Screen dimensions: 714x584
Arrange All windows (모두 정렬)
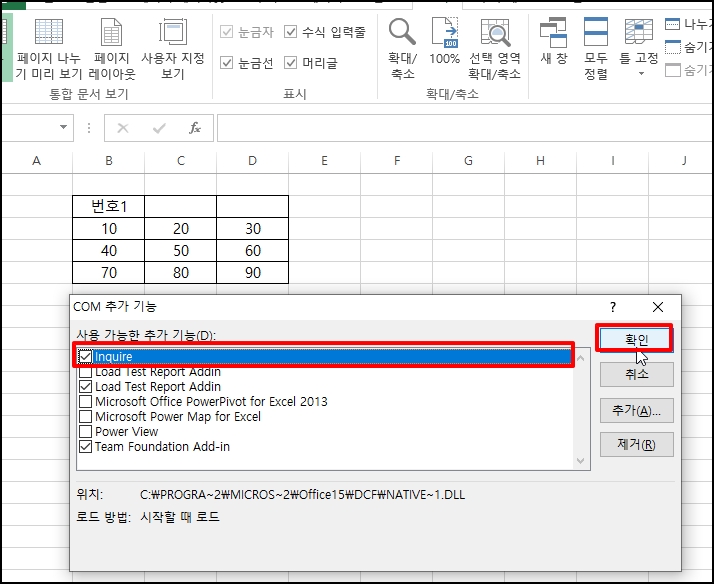596,49
